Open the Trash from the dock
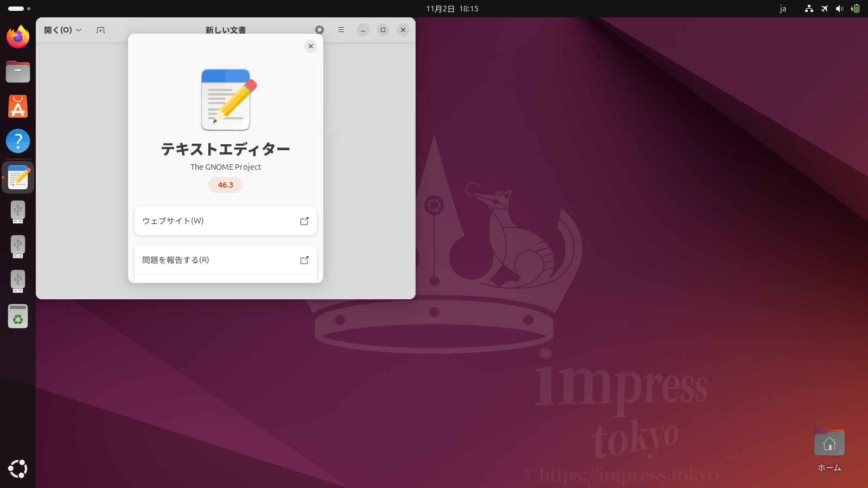 18,316
